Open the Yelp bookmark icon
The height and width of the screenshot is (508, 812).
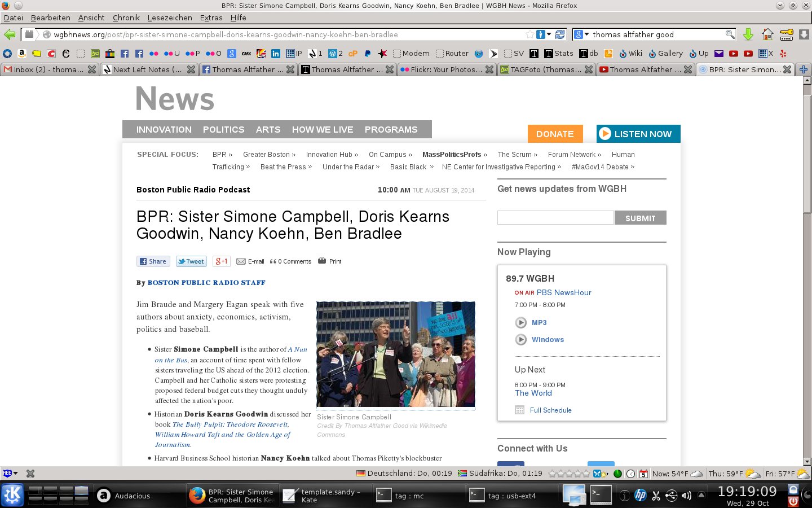[783, 54]
